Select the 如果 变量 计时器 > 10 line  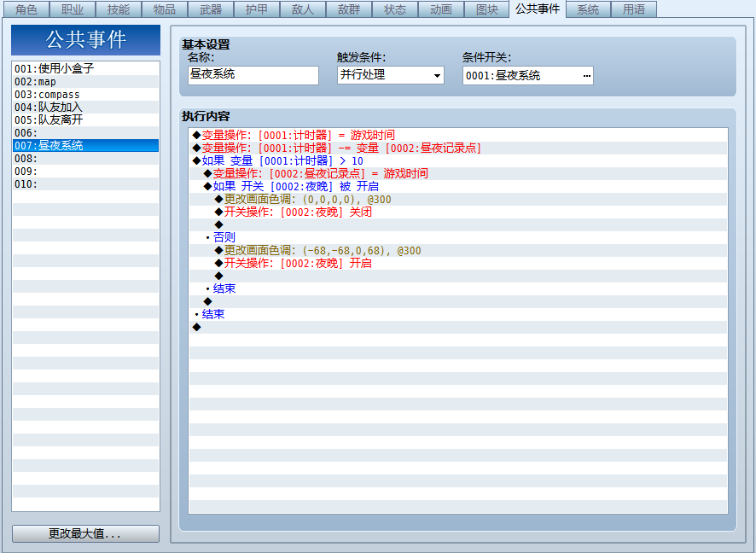click(458, 160)
